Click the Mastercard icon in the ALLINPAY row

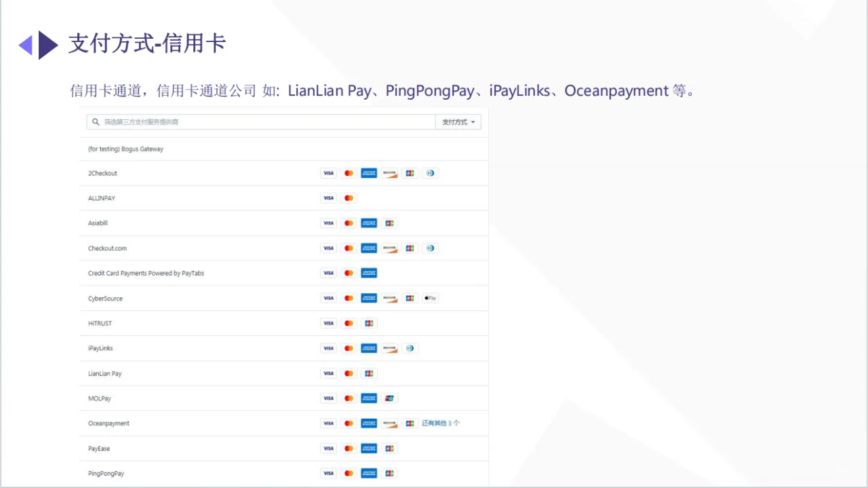(349, 198)
